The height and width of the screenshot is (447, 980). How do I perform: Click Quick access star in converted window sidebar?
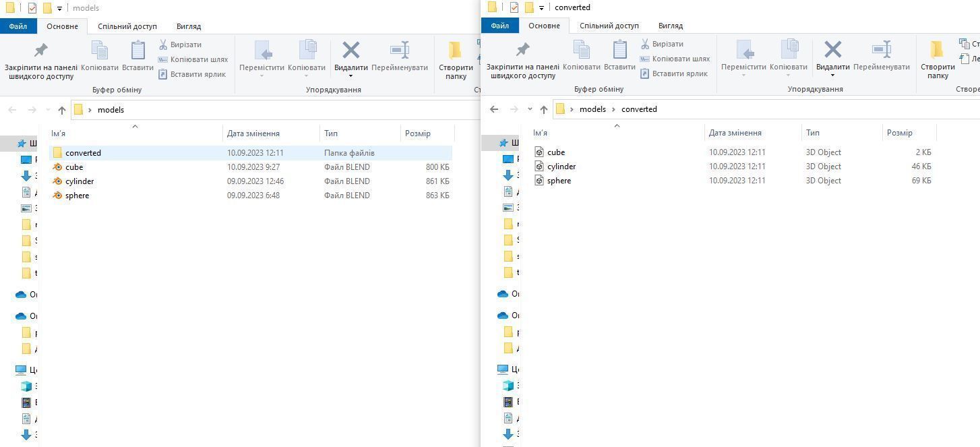(x=503, y=143)
